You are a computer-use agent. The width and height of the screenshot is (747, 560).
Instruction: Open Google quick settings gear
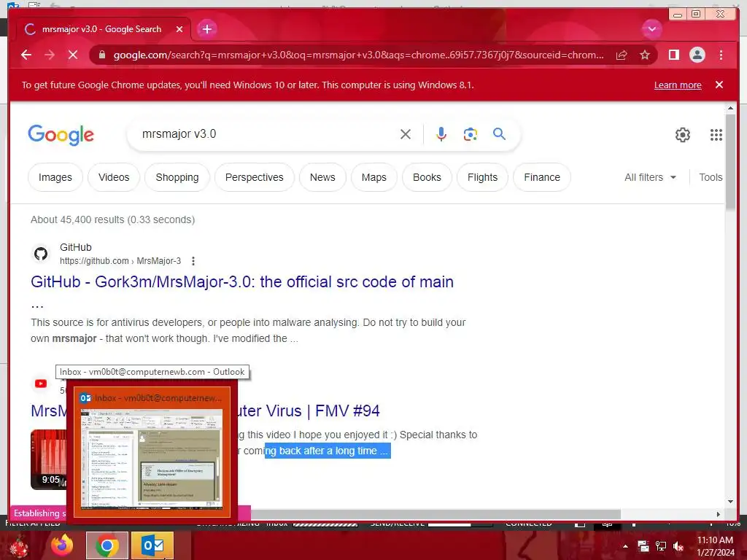683,135
